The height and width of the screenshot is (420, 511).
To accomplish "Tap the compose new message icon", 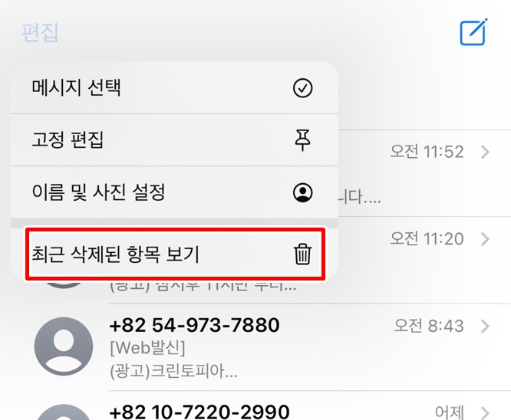I will pyautogui.click(x=473, y=32).
